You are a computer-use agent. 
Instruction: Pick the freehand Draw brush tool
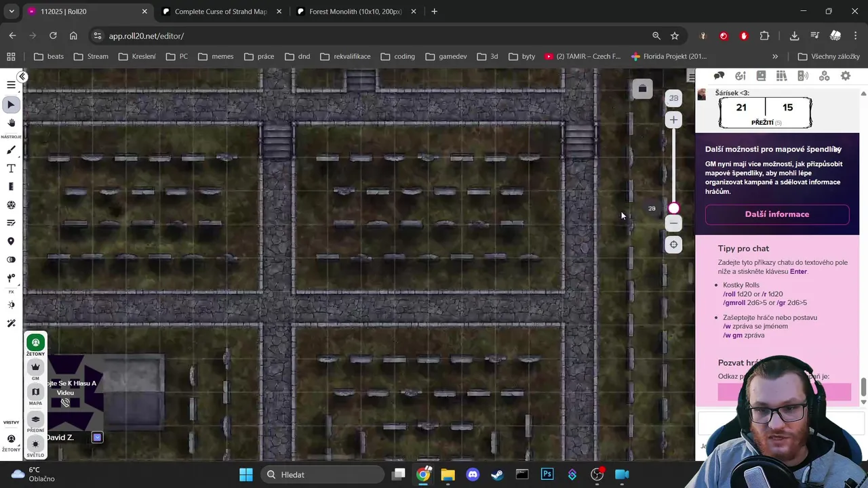click(11, 150)
